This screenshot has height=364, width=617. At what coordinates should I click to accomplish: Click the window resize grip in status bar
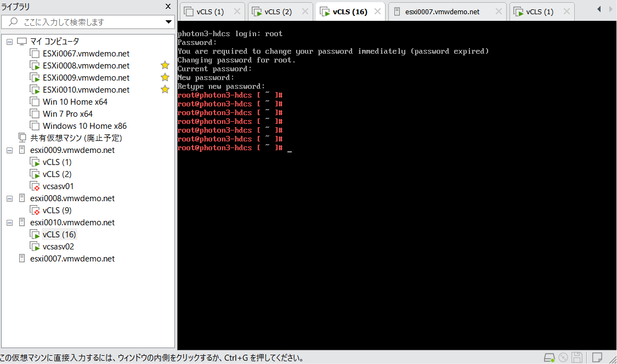612,359
